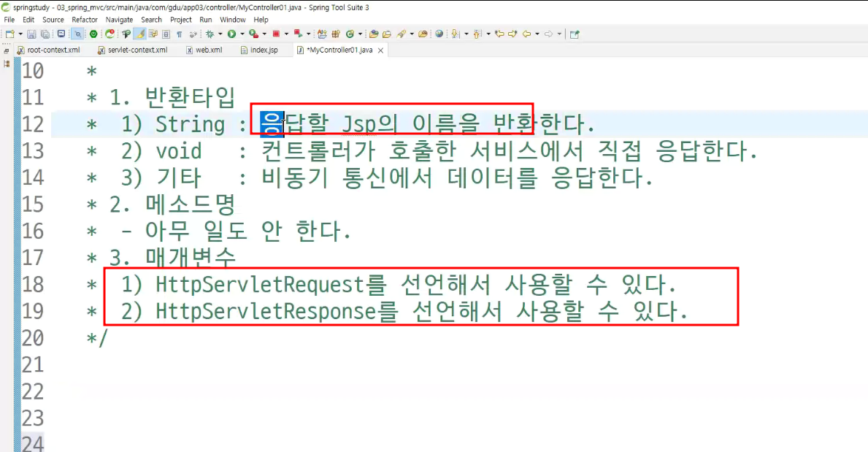The height and width of the screenshot is (452, 868).
Task: Open the Refactor menu
Action: [x=85, y=20]
